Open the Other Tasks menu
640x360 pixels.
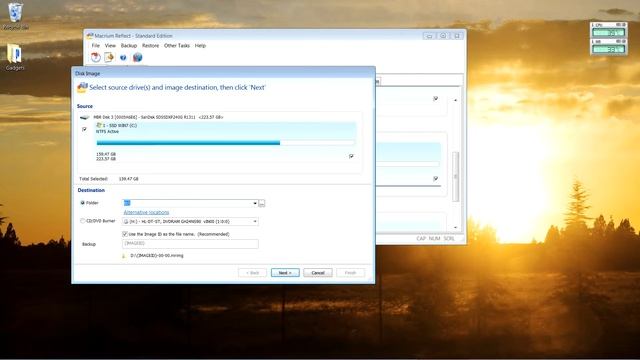tap(177, 46)
